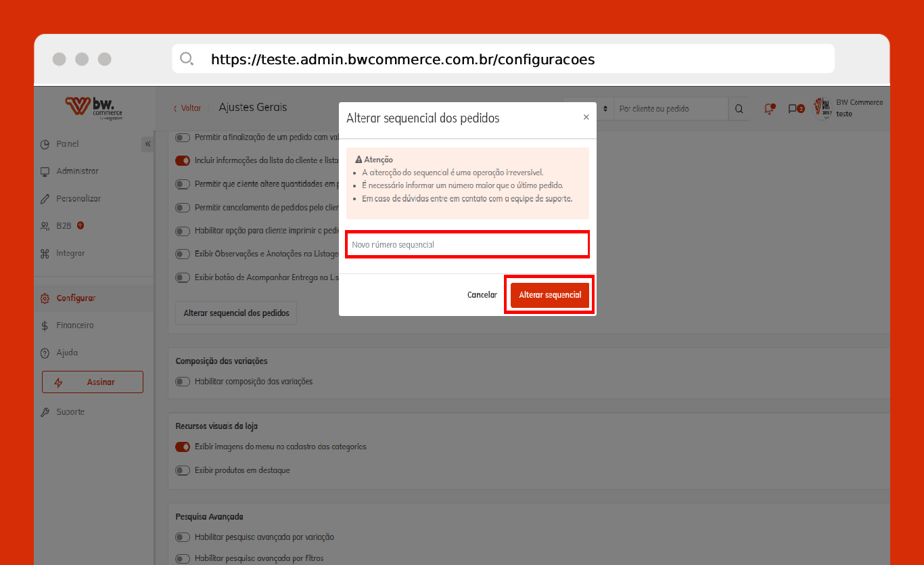Collapse the sidebar with double-chevron icon
This screenshot has width=924, height=565.
coord(147,144)
